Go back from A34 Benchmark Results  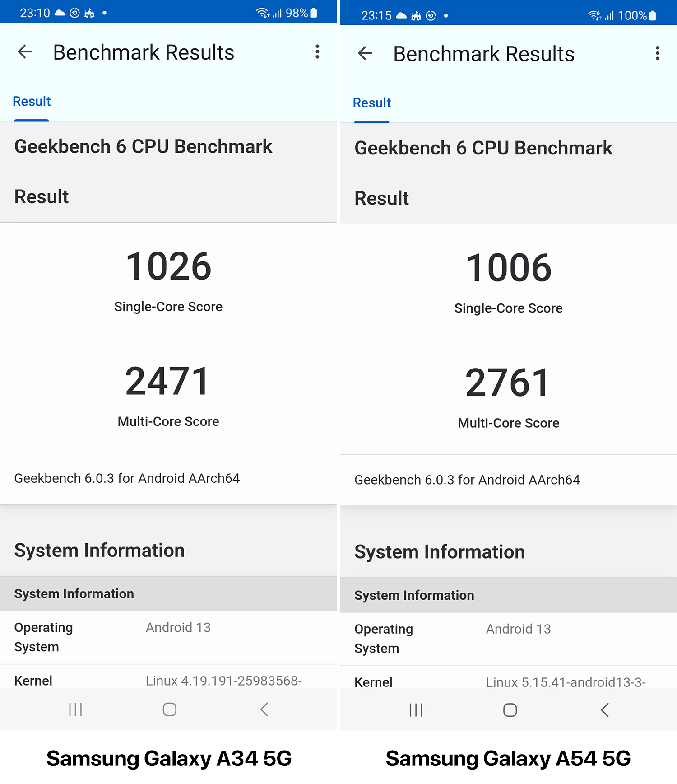tap(25, 52)
